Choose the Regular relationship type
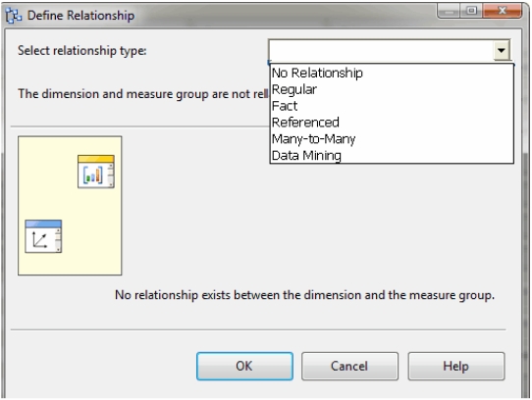Screen dimensions: 532x400 tap(294, 89)
